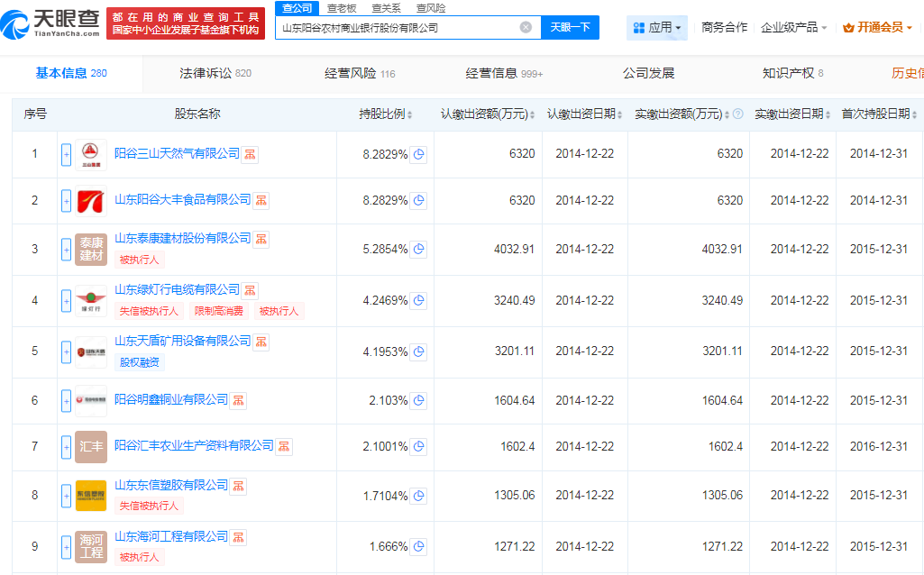This screenshot has width=924, height=575.
Task: Click pie chart icon beside 1.666% shareholding
Action: click(x=418, y=547)
